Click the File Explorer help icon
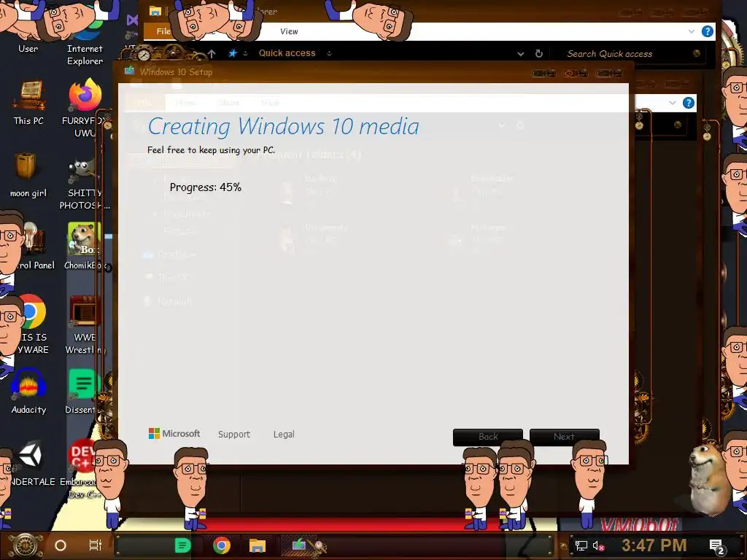The width and height of the screenshot is (747, 560). 708,31
